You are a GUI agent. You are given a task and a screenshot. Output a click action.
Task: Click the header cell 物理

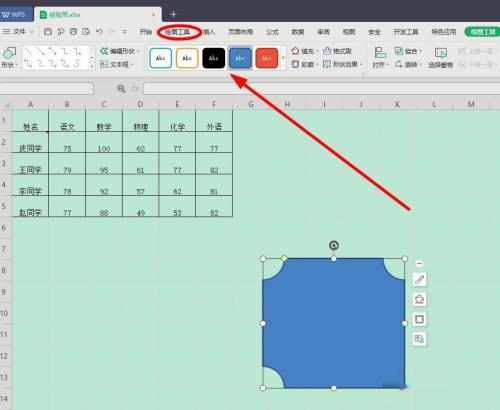pos(140,121)
